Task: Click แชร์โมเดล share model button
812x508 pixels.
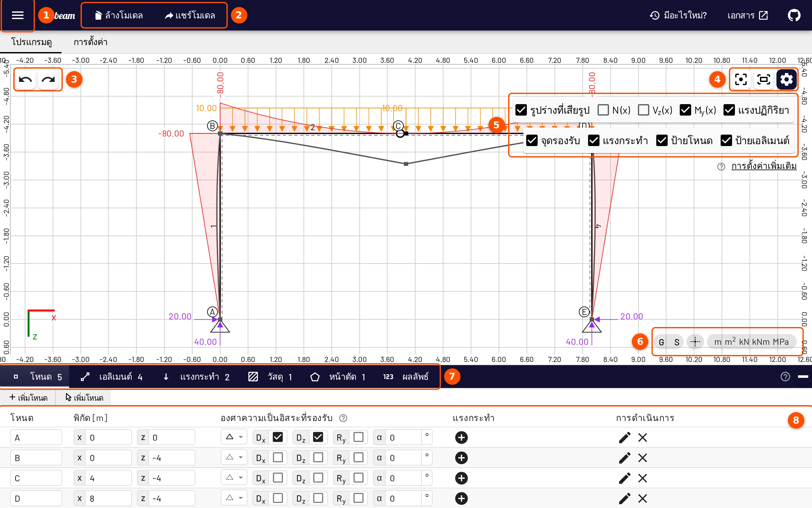Action: click(x=190, y=16)
